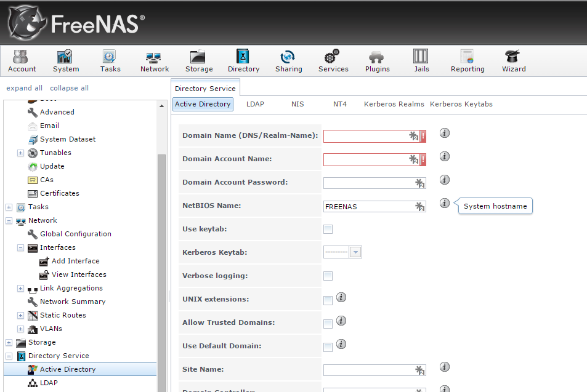Expand the Storage tree node

[9, 343]
